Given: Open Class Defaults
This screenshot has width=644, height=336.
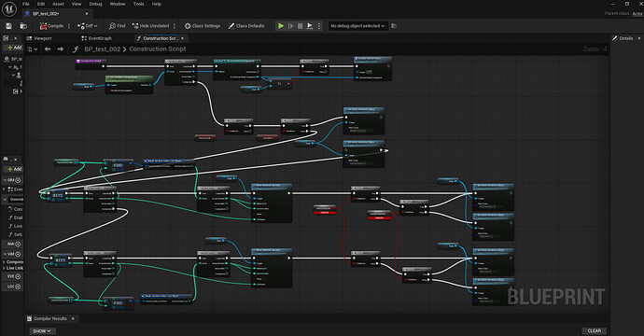Looking at the screenshot, I should click(x=246, y=26).
